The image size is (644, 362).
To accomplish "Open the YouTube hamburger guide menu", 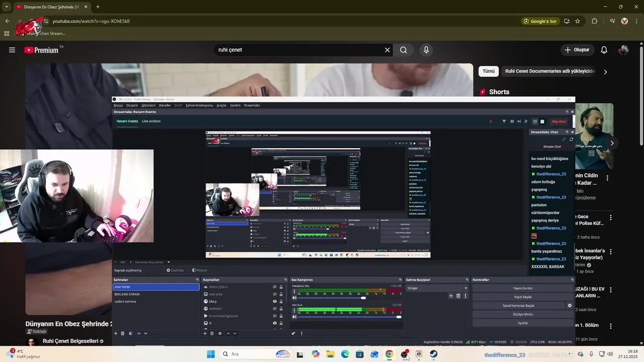I will click(x=12, y=50).
